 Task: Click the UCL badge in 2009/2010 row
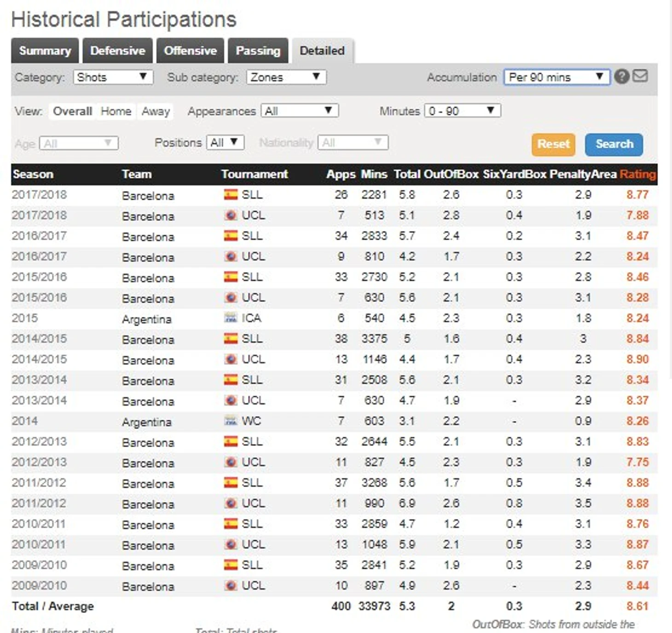pos(231,586)
